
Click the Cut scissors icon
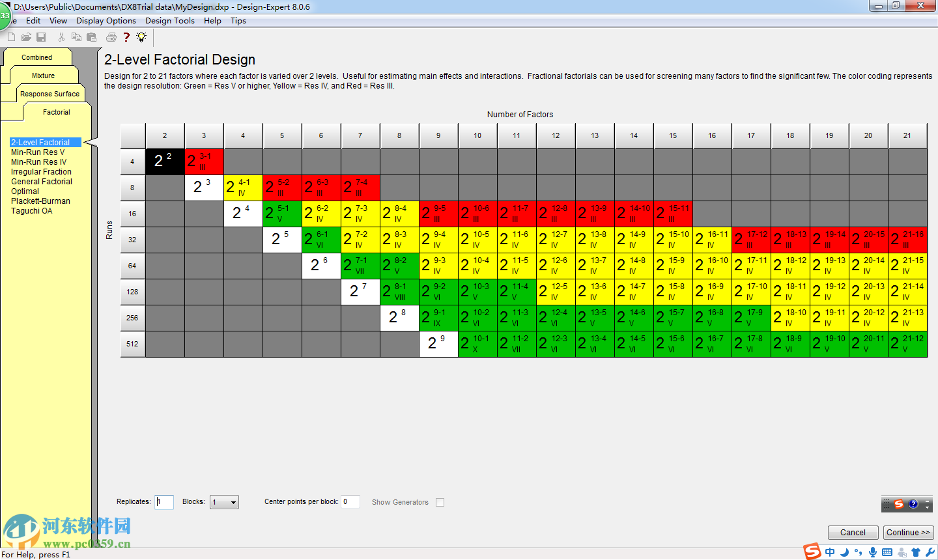coord(61,37)
